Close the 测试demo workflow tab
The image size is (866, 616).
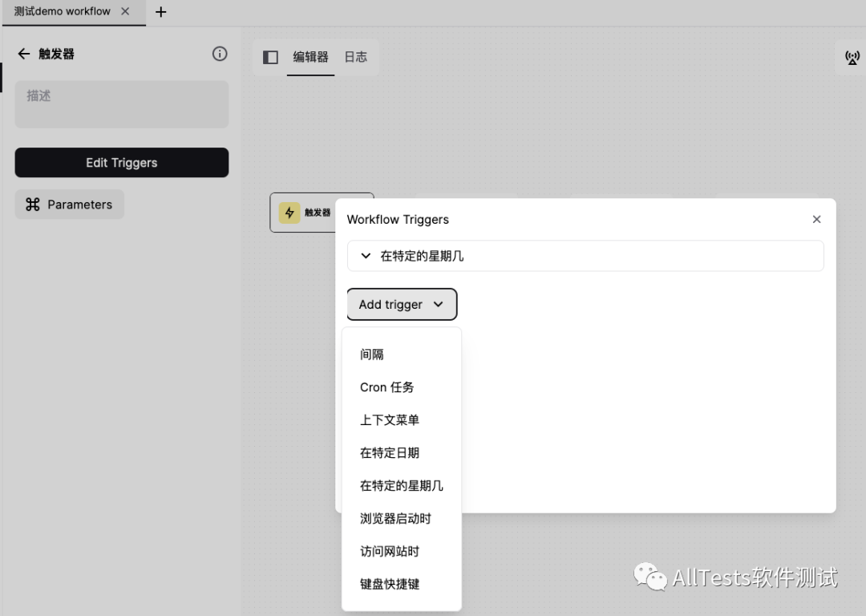(x=125, y=11)
